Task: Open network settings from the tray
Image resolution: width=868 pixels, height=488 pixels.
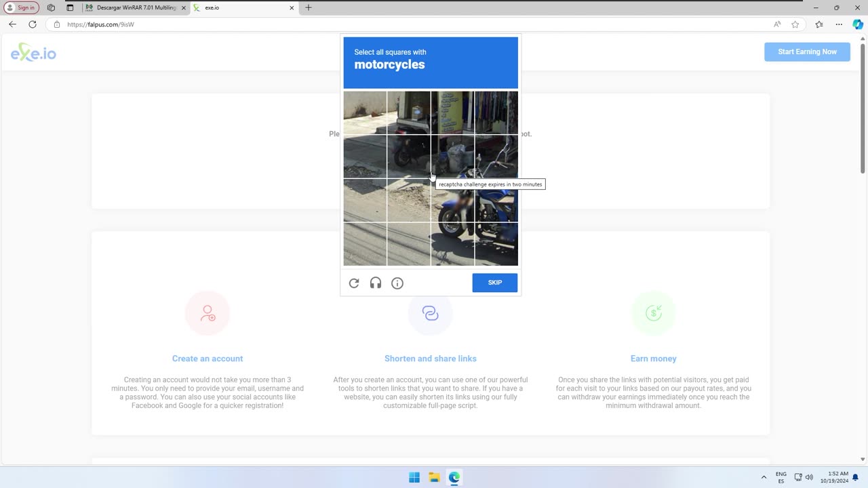Action: pos(798,477)
